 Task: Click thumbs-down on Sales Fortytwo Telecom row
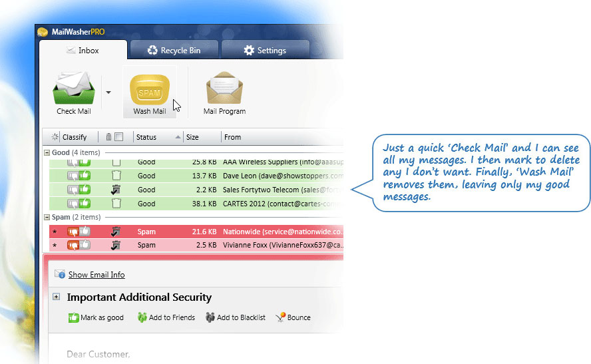point(73,190)
